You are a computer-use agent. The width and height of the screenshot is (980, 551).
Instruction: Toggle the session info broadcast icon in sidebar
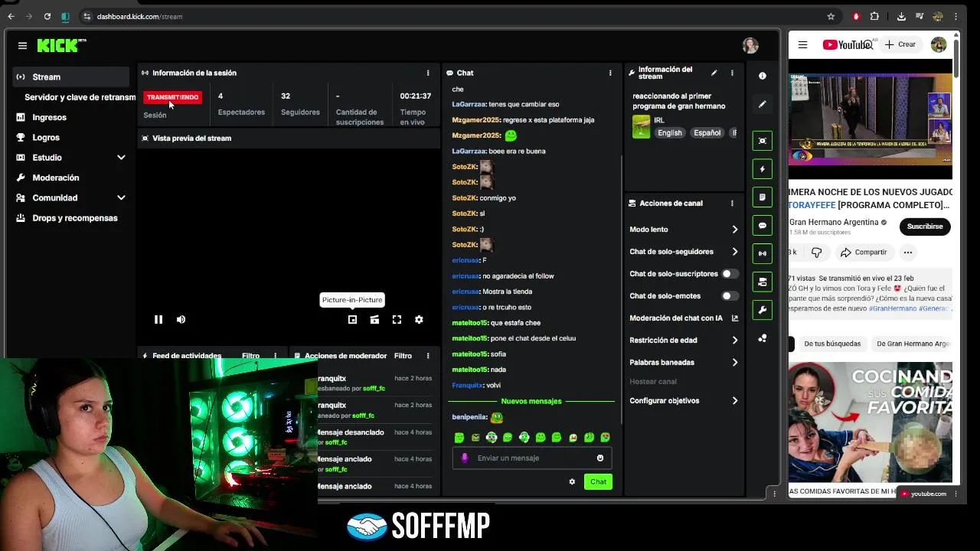click(x=762, y=253)
